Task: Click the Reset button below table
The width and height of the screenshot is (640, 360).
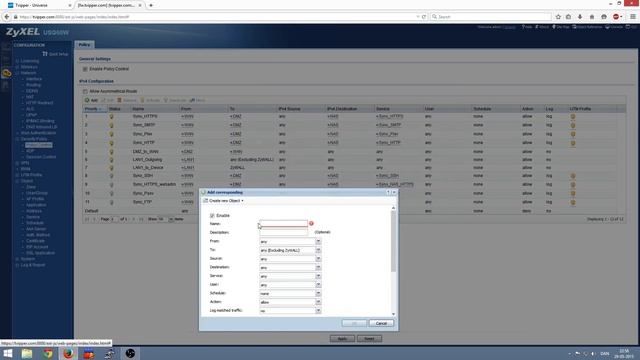Action: [369, 338]
